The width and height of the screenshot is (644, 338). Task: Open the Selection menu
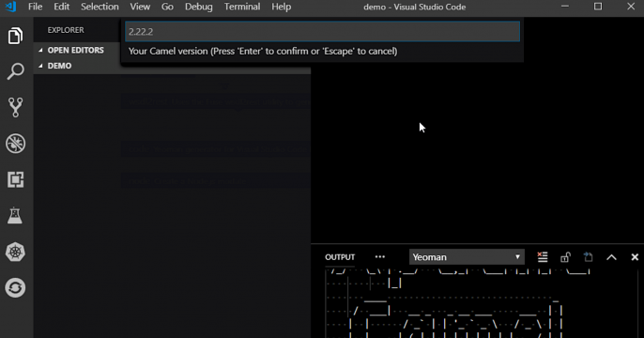[x=100, y=7]
